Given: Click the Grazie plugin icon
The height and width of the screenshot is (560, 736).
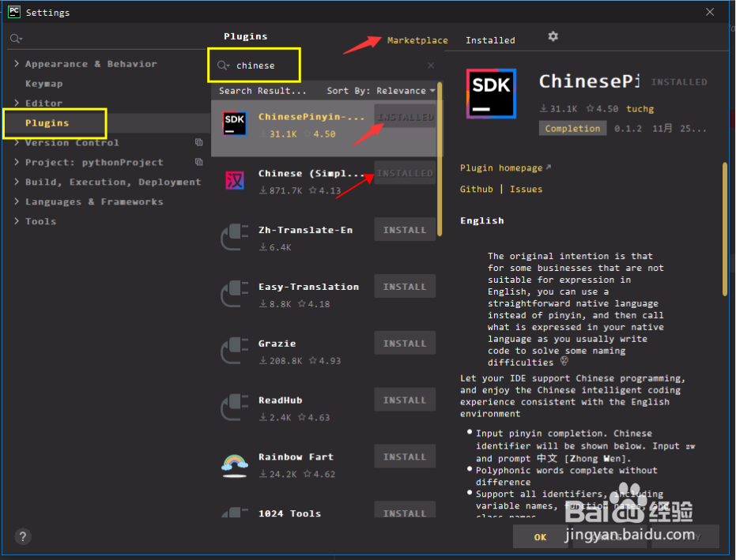Looking at the screenshot, I should [x=234, y=351].
